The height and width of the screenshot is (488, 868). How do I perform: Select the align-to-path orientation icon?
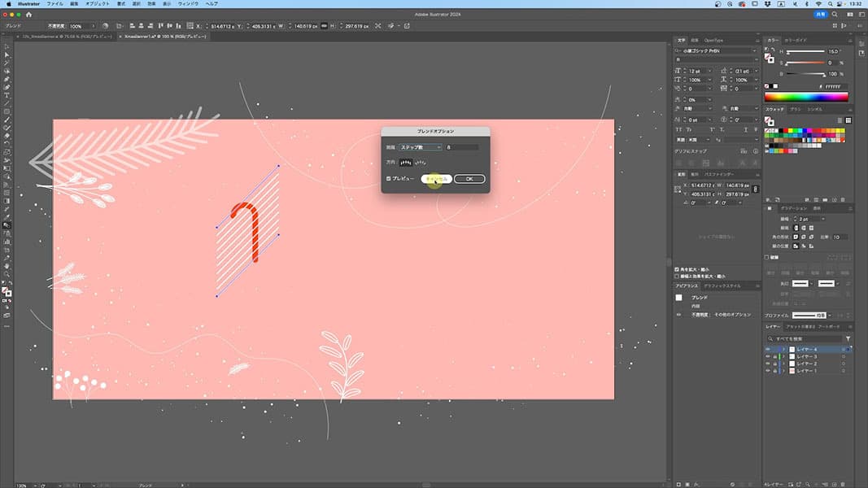[x=421, y=163]
